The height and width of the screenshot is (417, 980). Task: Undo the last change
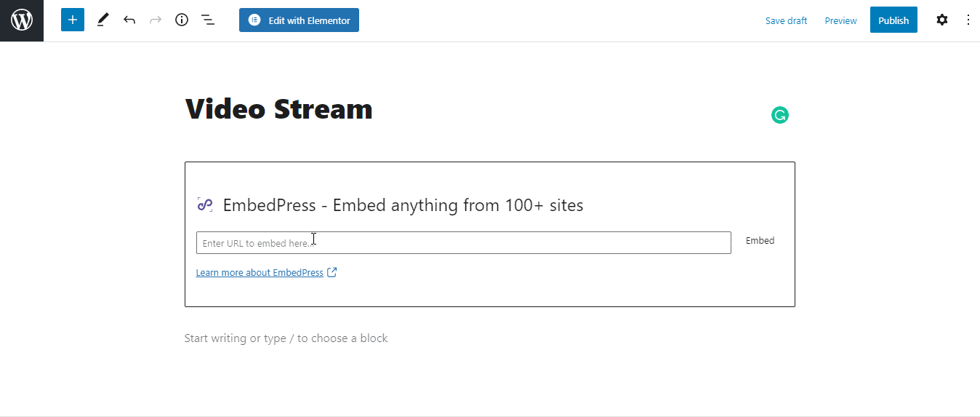pos(129,20)
